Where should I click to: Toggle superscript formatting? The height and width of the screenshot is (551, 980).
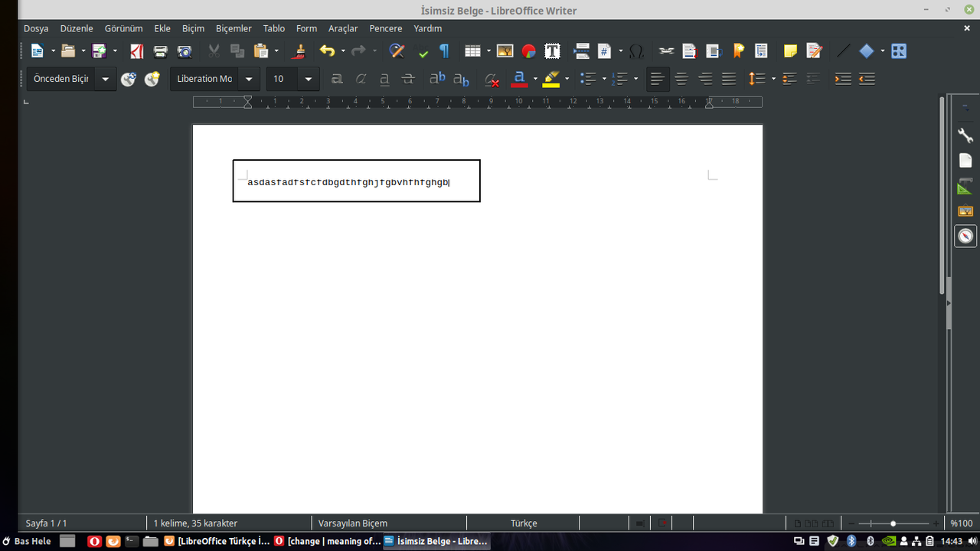click(x=437, y=79)
